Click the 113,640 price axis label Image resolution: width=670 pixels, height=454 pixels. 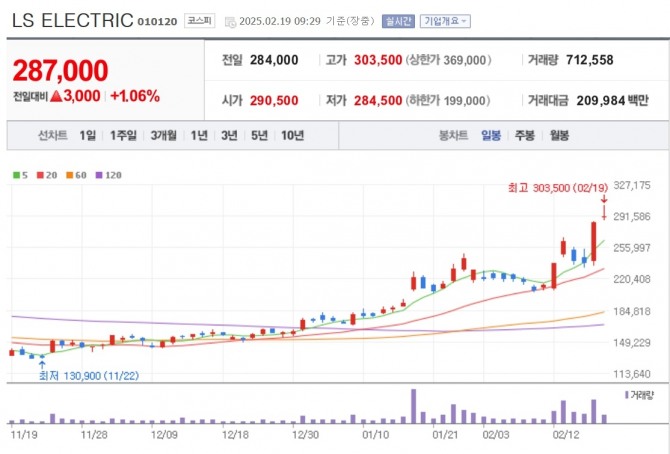point(632,374)
